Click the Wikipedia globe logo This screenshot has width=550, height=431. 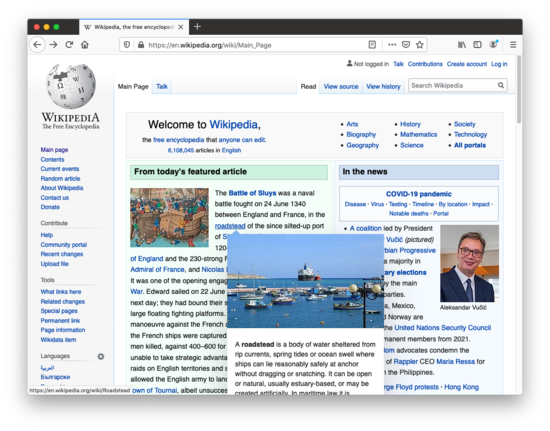(x=71, y=86)
